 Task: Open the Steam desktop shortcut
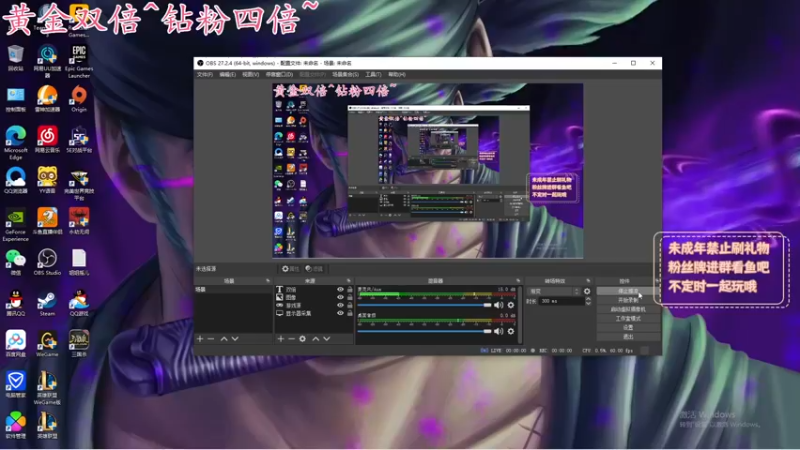pos(47,303)
